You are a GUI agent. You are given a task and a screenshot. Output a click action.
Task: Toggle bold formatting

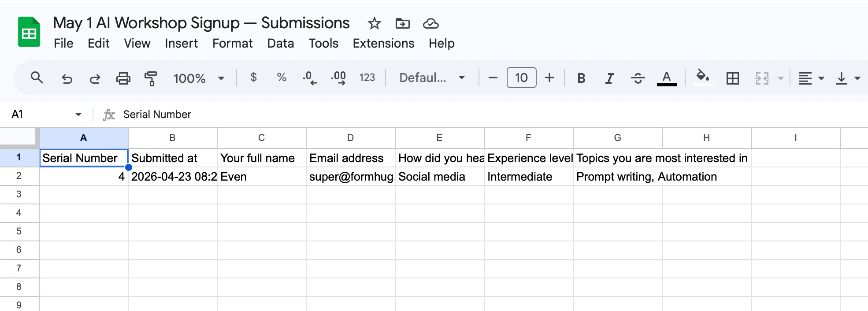[x=581, y=78]
